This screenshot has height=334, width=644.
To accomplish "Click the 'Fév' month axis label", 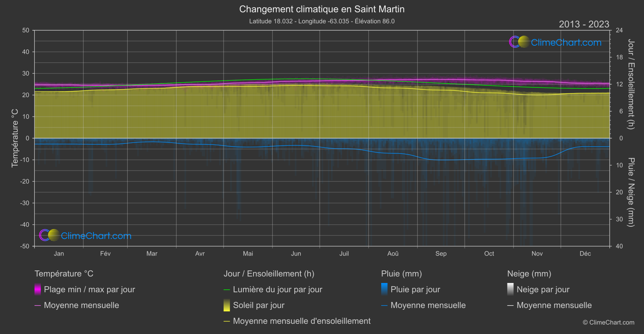I will tap(105, 253).
